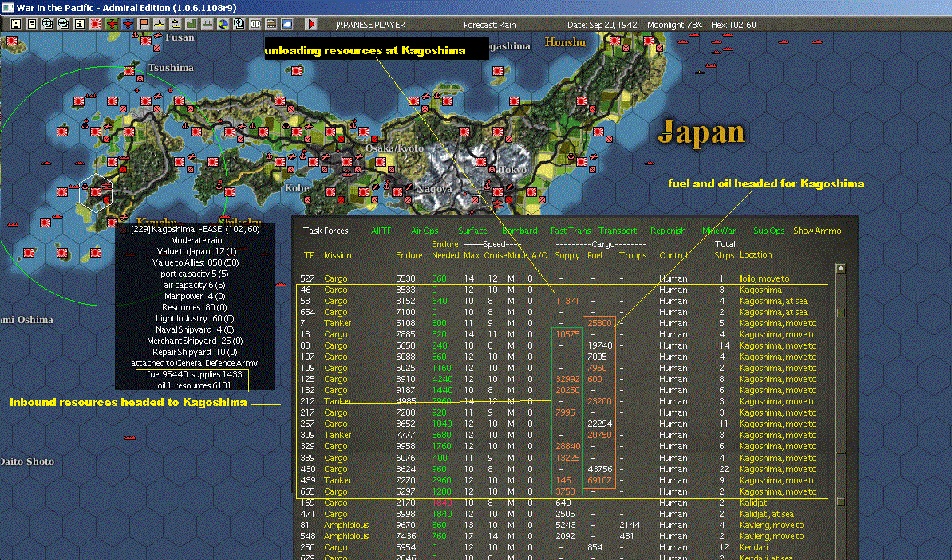Toggle the Fast Trans filter
This screenshot has height=560, width=952.
click(570, 231)
